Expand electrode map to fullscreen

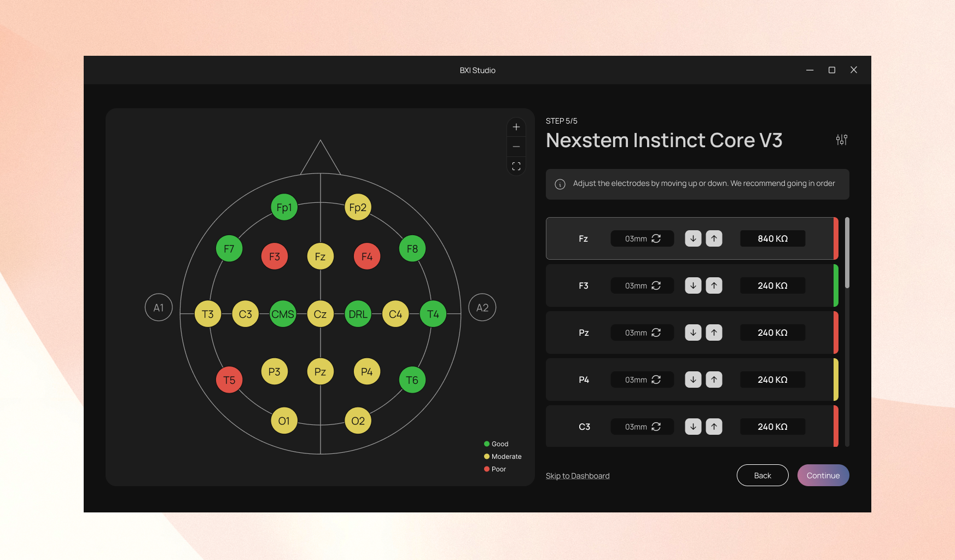pos(516,166)
